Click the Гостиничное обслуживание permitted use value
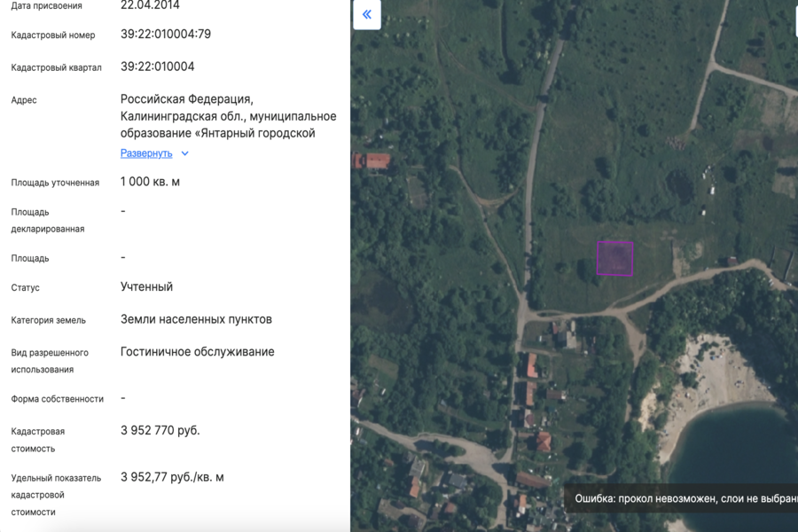This screenshot has height=532, width=798. (197, 352)
